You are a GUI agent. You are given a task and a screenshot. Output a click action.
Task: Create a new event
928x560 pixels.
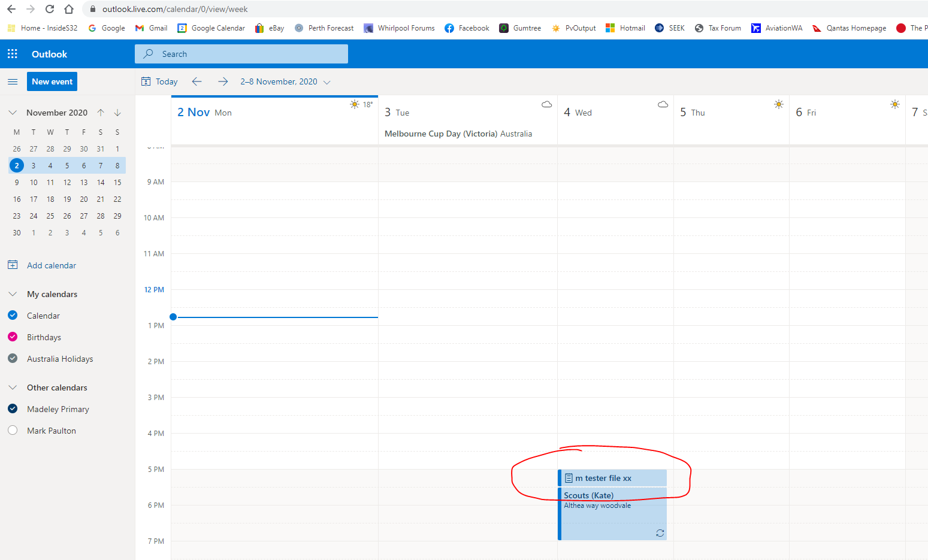(x=52, y=81)
